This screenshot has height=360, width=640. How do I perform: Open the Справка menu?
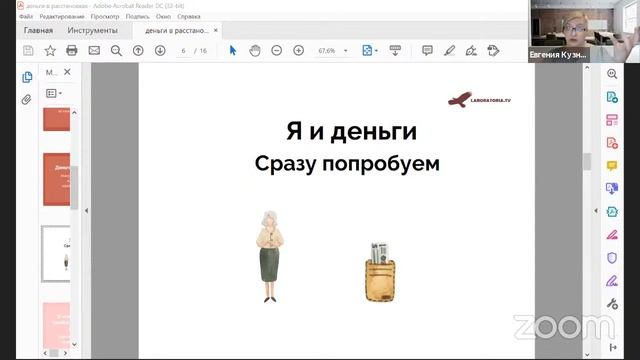[x=189, y=17]
